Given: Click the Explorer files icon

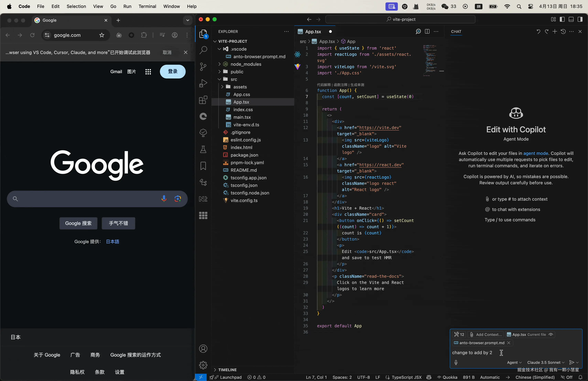Looking at the screenshot, I should tap(203, 34).
